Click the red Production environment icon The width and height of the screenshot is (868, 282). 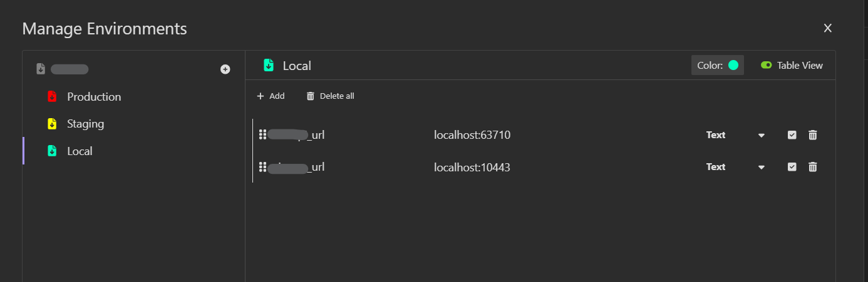53,97
